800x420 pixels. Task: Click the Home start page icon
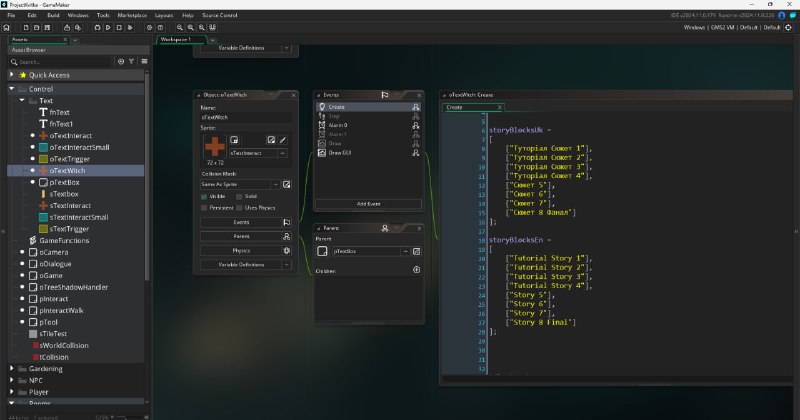(x=7, y=28)
